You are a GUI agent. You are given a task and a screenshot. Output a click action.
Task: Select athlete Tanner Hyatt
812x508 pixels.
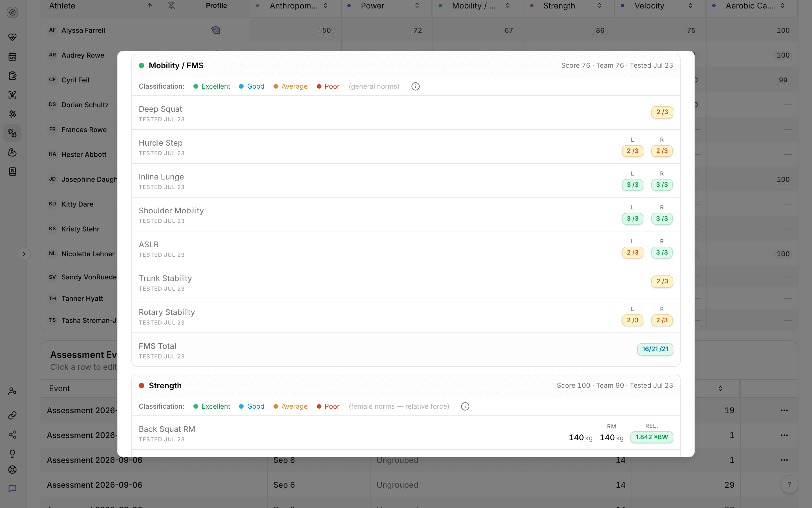pyautogui.click(x=82, y=299)
